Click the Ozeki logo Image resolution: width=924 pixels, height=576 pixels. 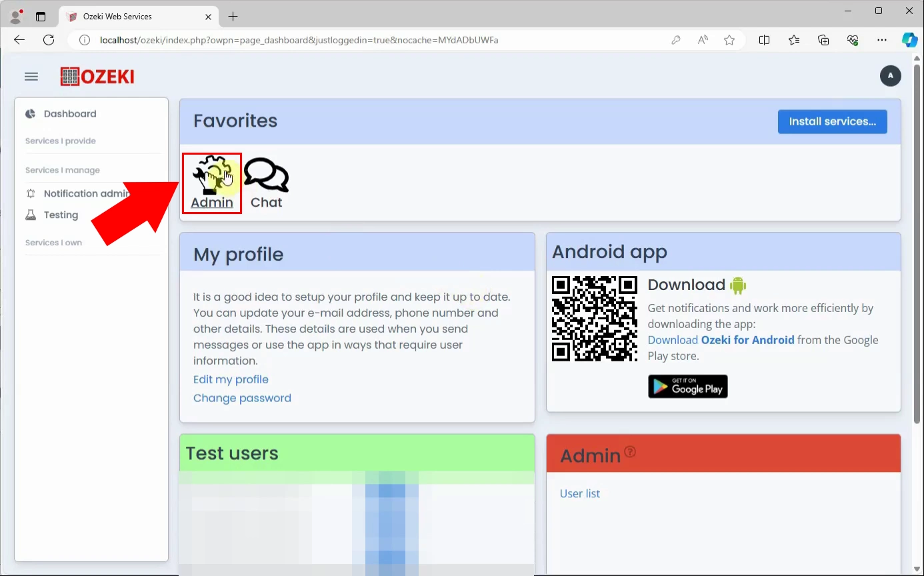click(97, 77)
